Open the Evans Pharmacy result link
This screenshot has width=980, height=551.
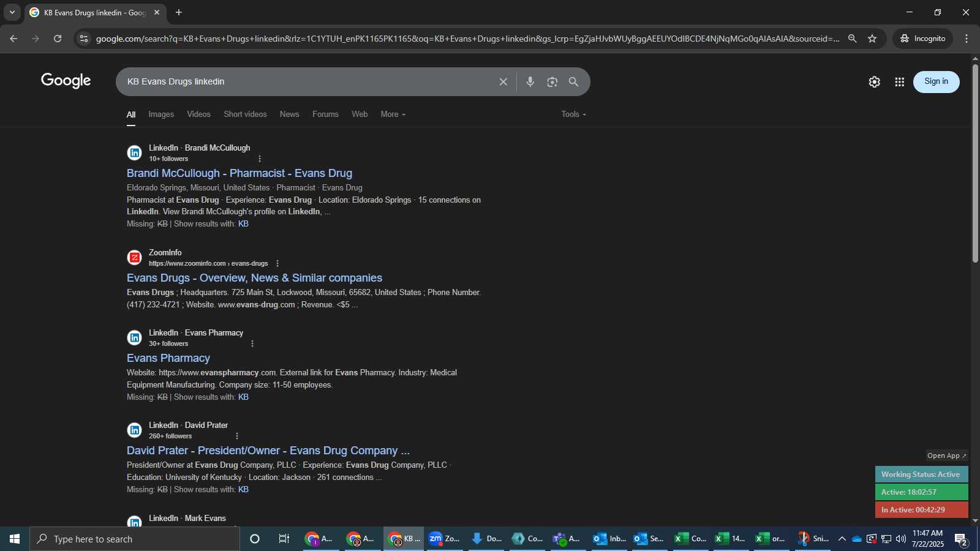168,358
